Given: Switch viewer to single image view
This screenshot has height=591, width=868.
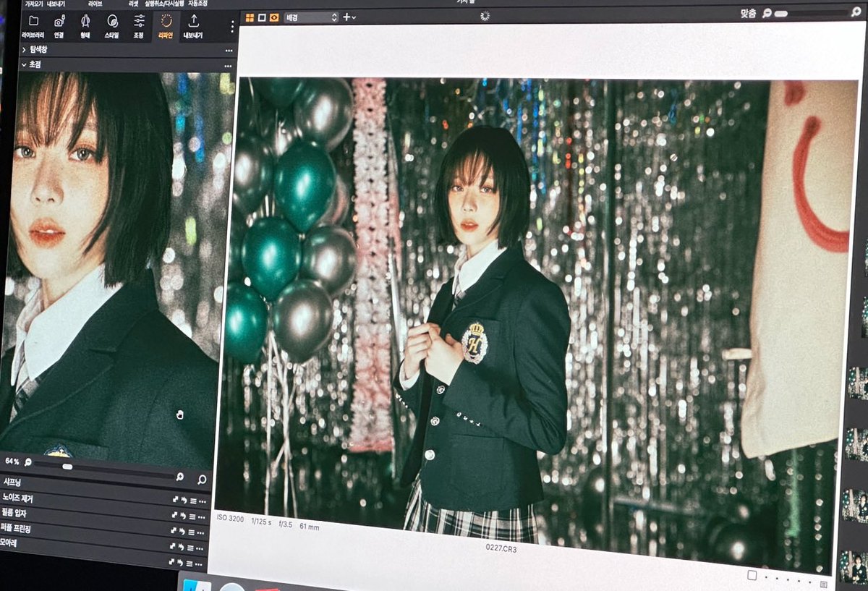Looking at the screenshot, I should tap(261, 17).
